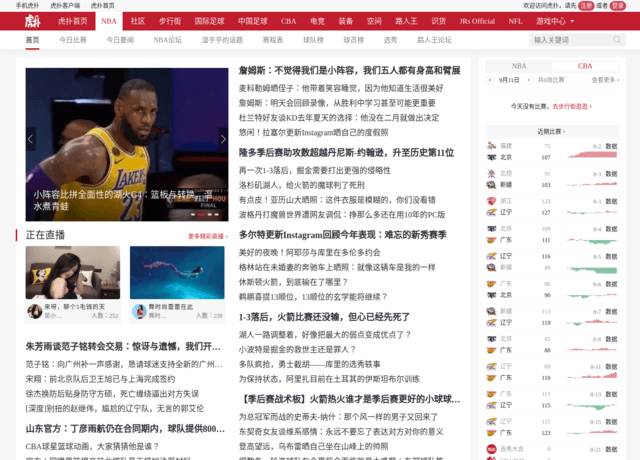Click 数据 for 浙江 vs 辽宁 game
This screenshot has width=640, height=460.
pyautogui.click(x=611, y=201)
